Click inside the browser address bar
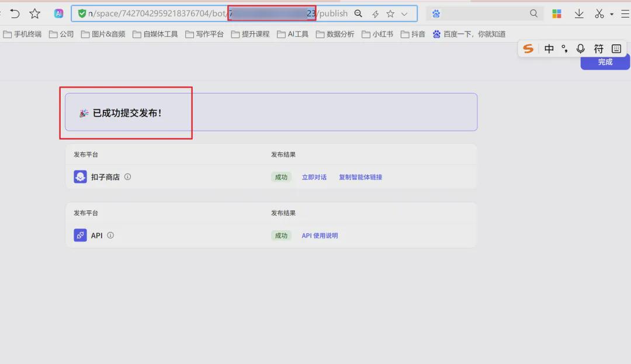Screen dimensions: 631x364 click(175, 13)
